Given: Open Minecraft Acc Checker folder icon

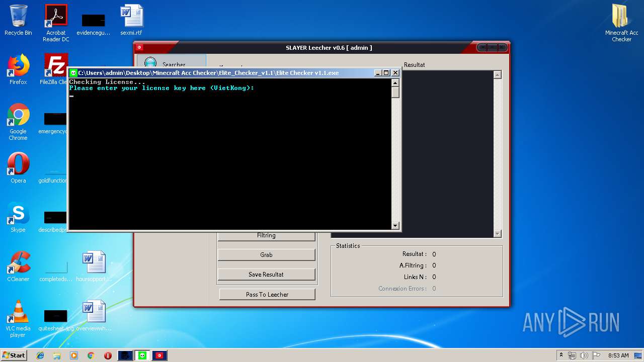Looking at the screenshot, I should tap(622, 23).
